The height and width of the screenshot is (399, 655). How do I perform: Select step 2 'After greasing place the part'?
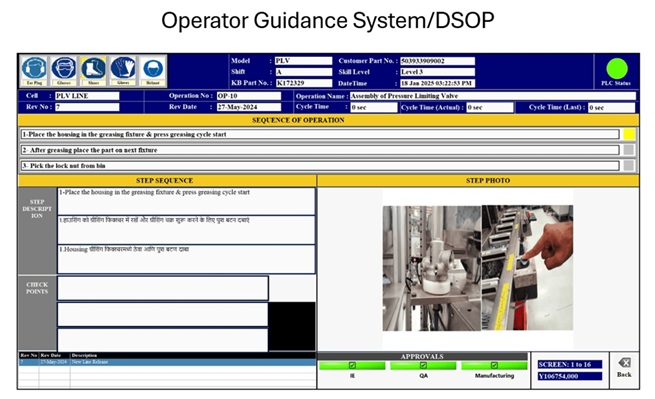[320, 150]
